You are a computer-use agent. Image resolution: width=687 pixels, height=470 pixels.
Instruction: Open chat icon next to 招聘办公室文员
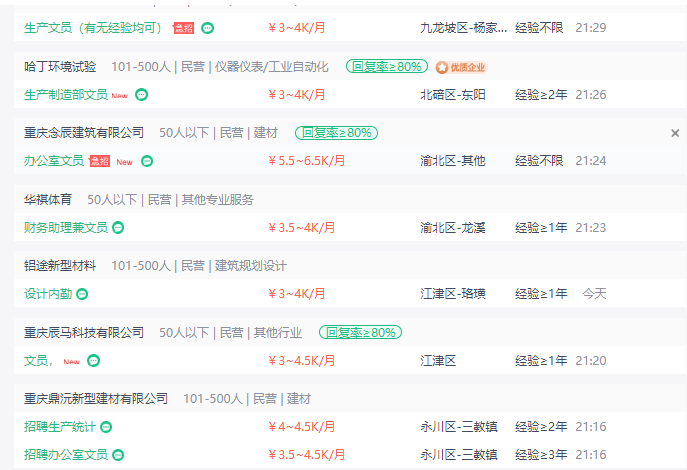tap(118, 455)
